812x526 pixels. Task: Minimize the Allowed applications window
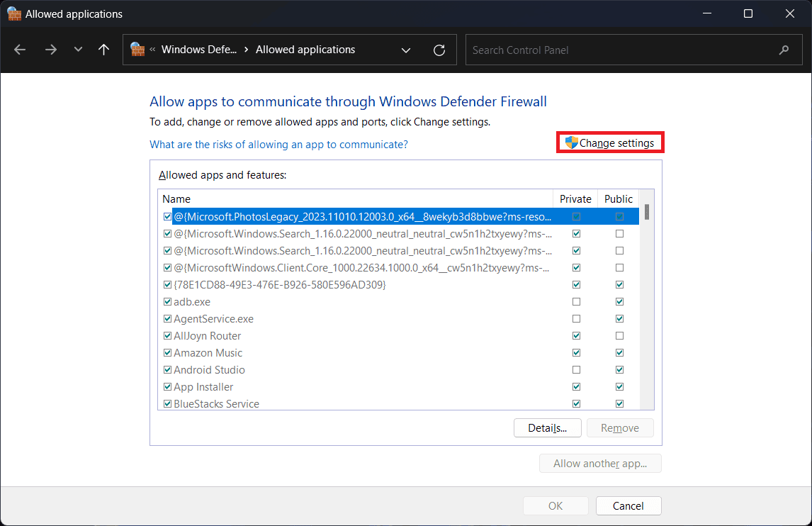(x=707, y=13)
